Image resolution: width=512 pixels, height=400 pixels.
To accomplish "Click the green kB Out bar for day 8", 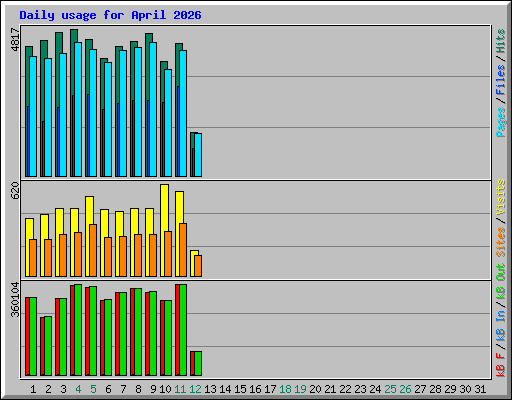I will click(x=138, y=332).
